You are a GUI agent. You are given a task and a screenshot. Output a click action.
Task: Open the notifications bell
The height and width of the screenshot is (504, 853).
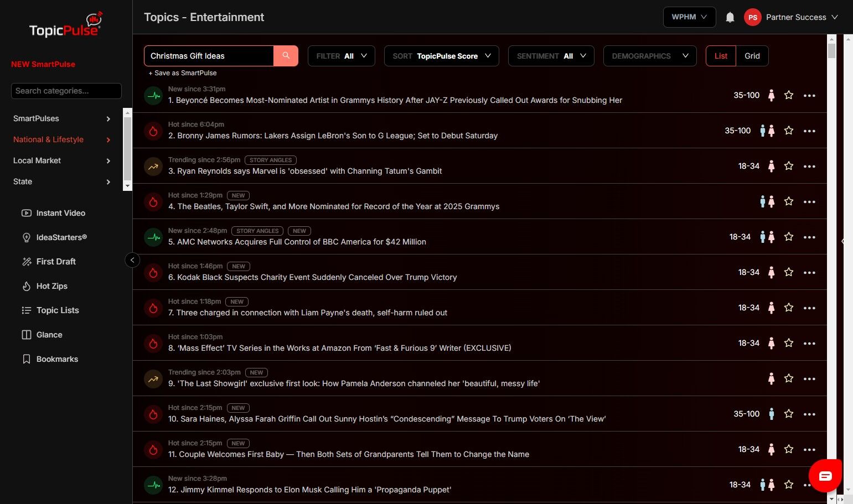click(730, 17)
